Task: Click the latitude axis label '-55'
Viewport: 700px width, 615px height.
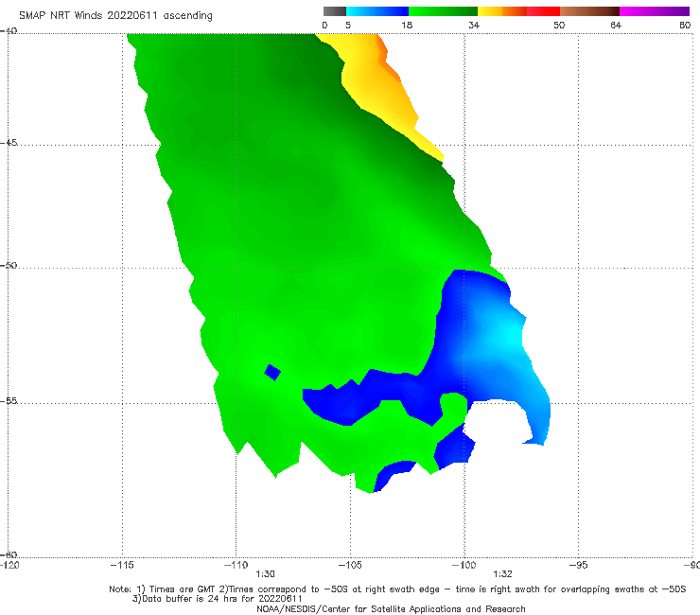Action: (x=9, y=400)
